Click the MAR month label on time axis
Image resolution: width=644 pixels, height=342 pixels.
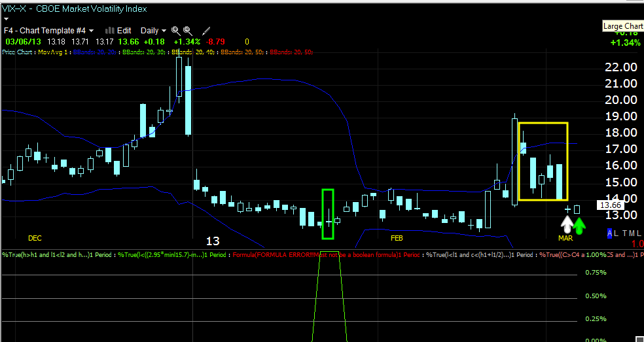click(565, 238)
